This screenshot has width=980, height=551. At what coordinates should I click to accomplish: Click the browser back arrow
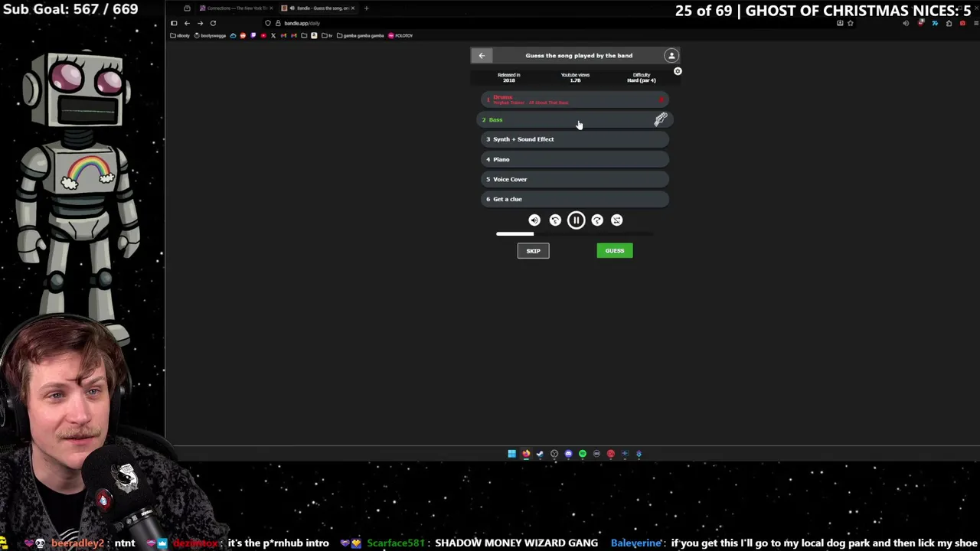pyautogui.click(x=187, y=23)
